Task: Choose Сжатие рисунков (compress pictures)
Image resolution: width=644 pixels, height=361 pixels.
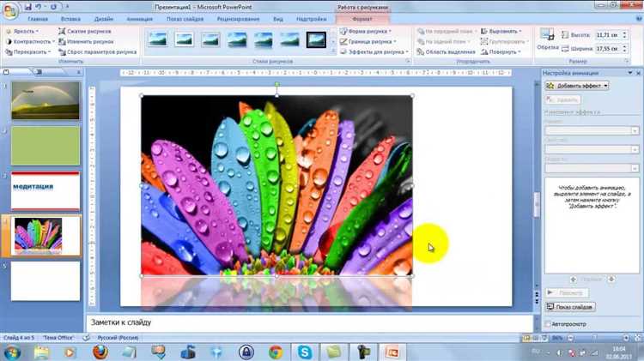Action: 85,31
